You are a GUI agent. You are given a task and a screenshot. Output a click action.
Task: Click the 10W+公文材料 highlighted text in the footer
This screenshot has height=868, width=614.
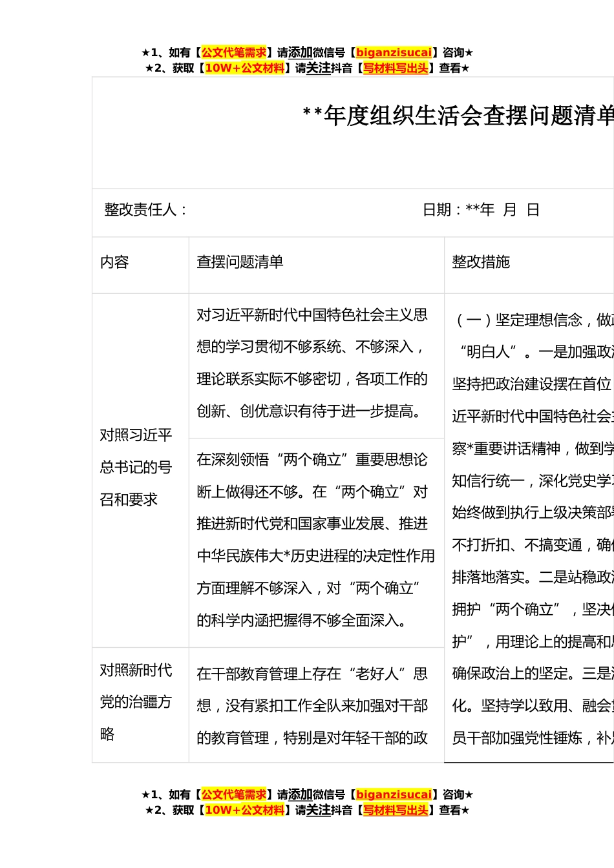click(x=244, y=811)
